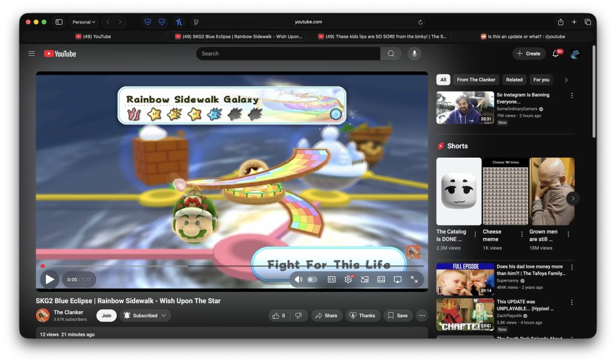Image resolution: width=616 pixels, height=364 pixels.
Task: Open the Personal profile dropdown in Safari
Action: [x=84, y=22]
